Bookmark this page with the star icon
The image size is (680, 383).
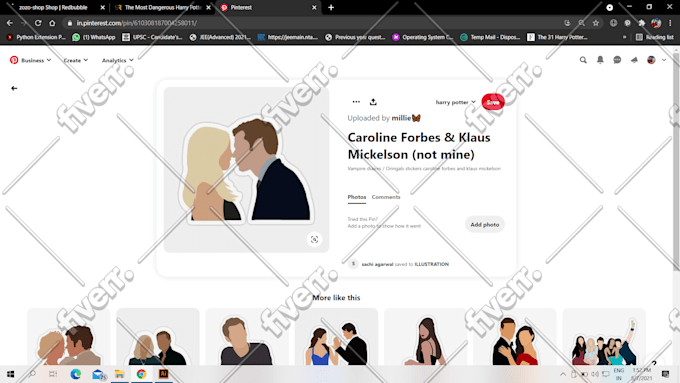(596, 23)
